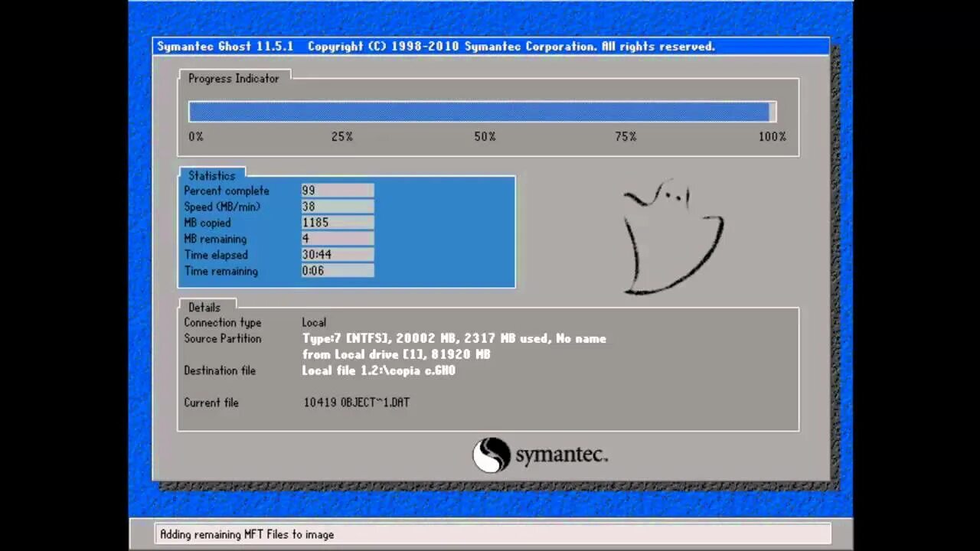Click the Percent complete label

tap(227, 191)
